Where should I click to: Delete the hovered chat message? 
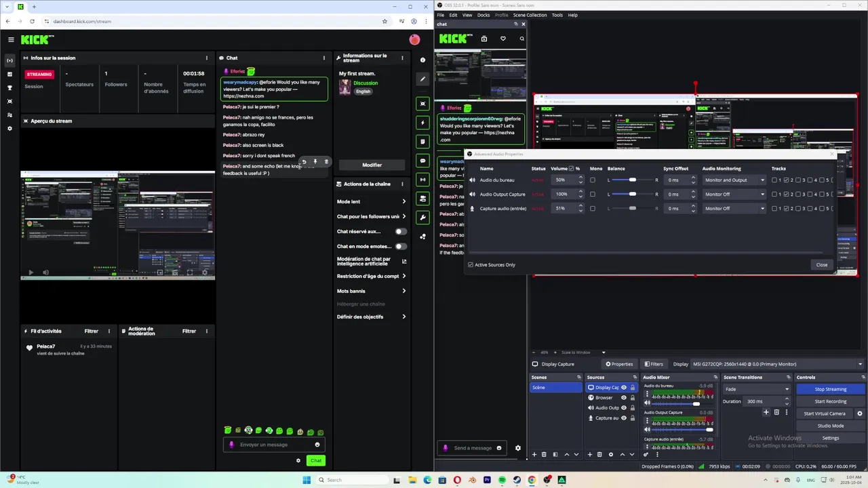click(x=325, y=161)
